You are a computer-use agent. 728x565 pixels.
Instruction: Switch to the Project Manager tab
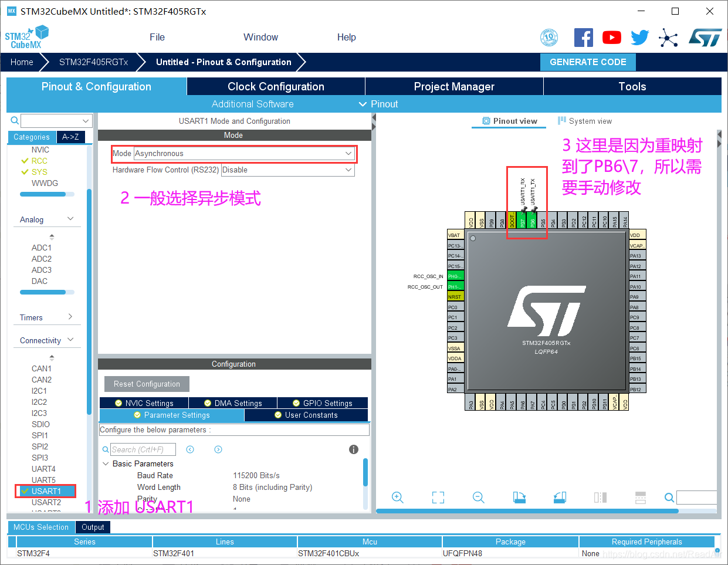454,86
